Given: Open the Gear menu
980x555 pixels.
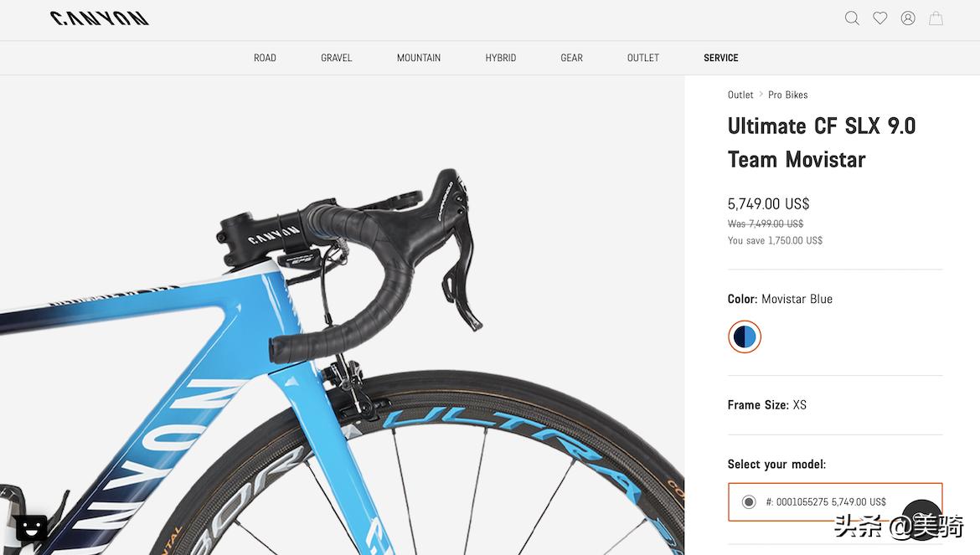Looking at the screenshot, I should point(572,58).
